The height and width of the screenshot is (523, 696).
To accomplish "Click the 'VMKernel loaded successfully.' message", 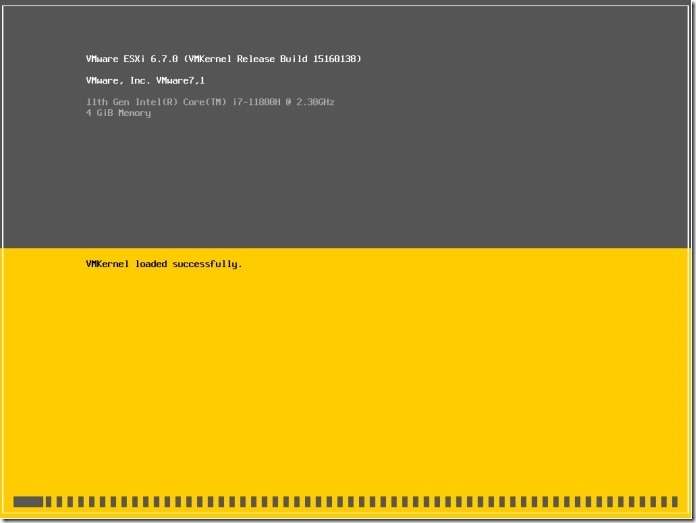I will pyautogui.click(x=164, y=264).
